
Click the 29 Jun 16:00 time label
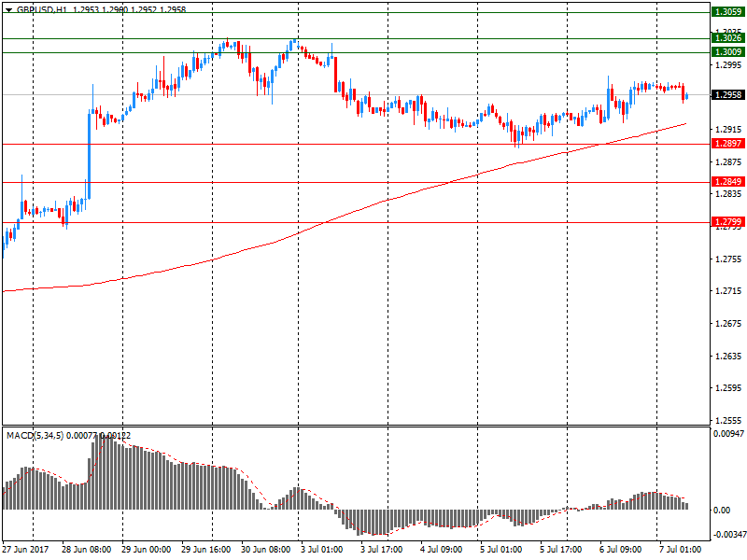(205, 549)
